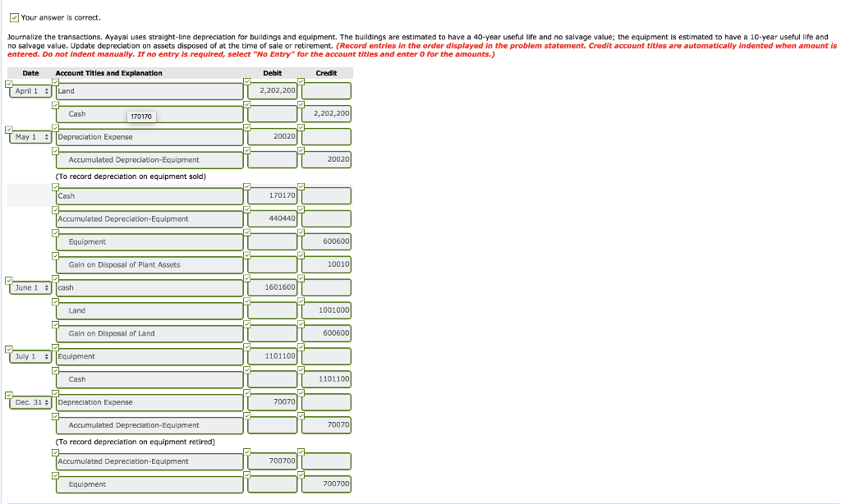Click checkmark above Gain on Disposal of Plant Assets
This screenshot has width=841, height=504.
pos(56,255)
